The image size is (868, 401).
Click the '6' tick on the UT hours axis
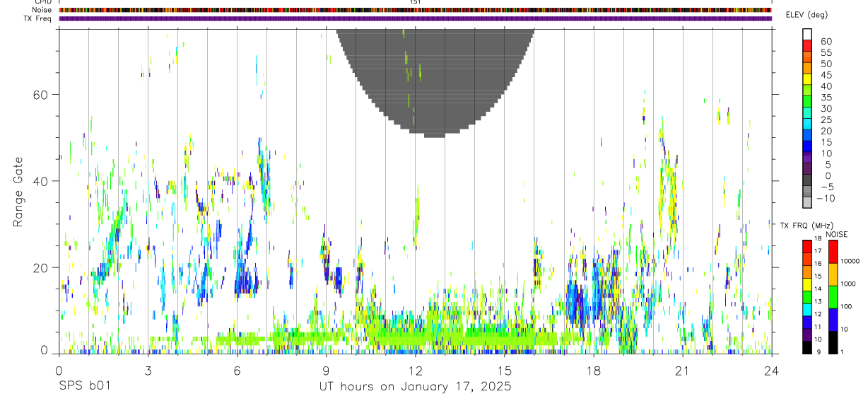pos(237,371)
